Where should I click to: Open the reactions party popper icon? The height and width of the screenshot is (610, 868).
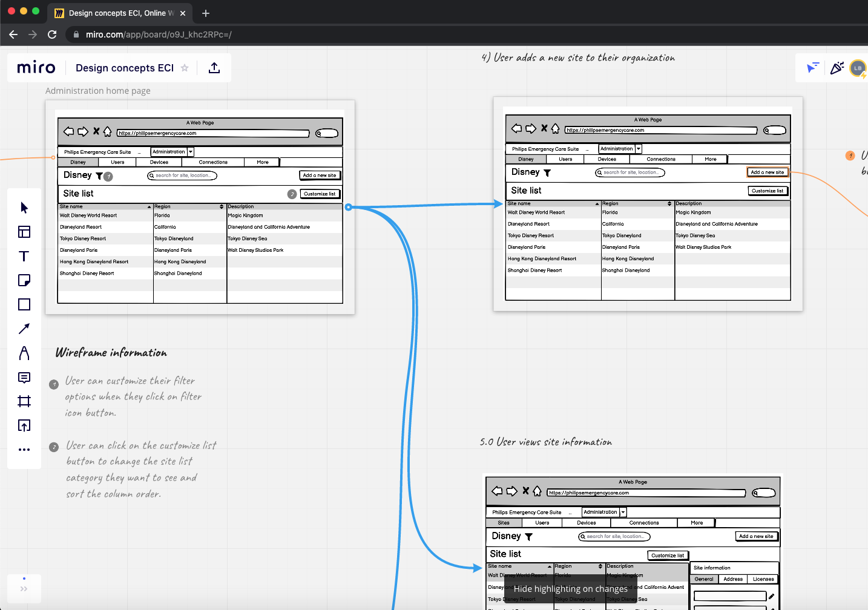[837, 68]
